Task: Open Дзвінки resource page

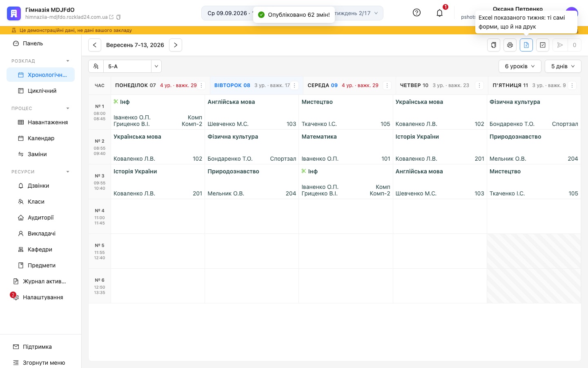Action: pyautogui.click(x=40, y=186)
